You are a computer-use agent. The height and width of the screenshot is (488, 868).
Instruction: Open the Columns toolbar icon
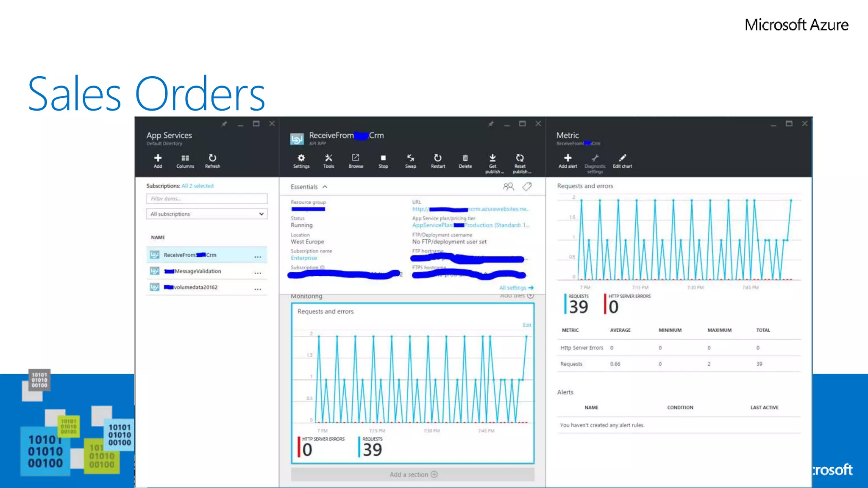coord(185,161)
